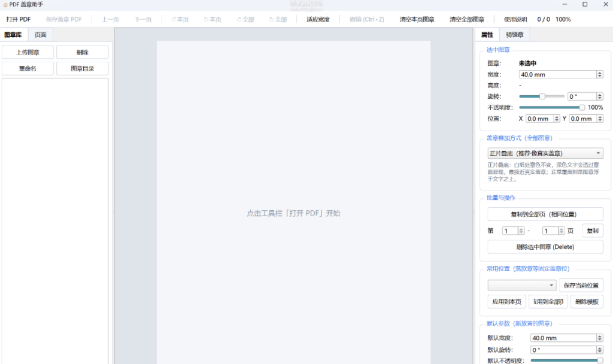Open a PDF via 打开 PDF
Viewport: 613px width, 364px height.
click(x=19, y=19)
